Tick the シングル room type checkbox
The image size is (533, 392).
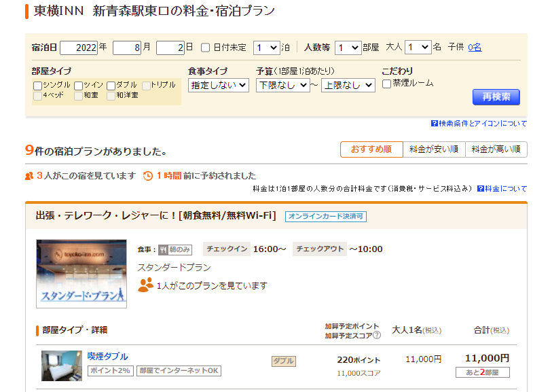tap(38, 86)
